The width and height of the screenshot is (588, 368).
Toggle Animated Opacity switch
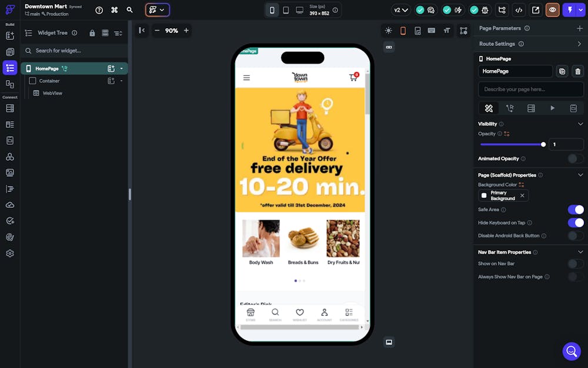(x=576, y=159)
